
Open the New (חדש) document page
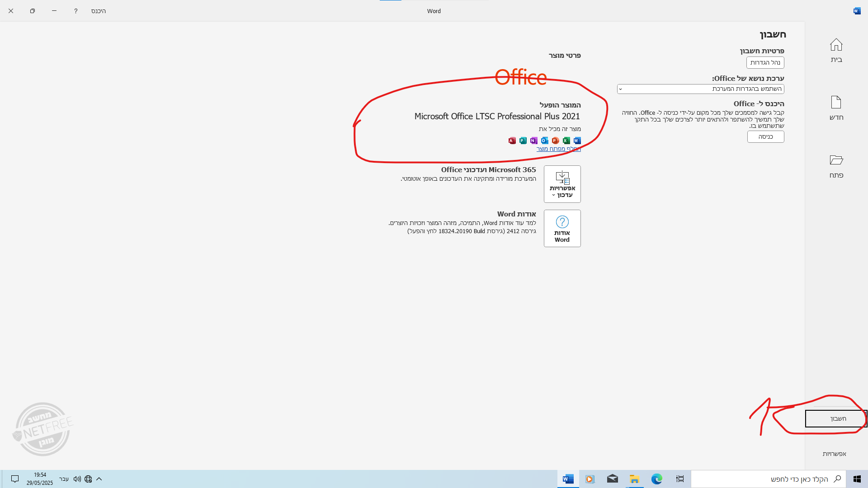click(836, 108)
